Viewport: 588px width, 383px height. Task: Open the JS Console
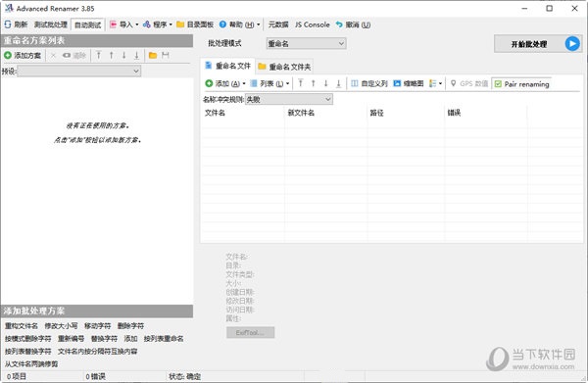[x=312, y=24]
